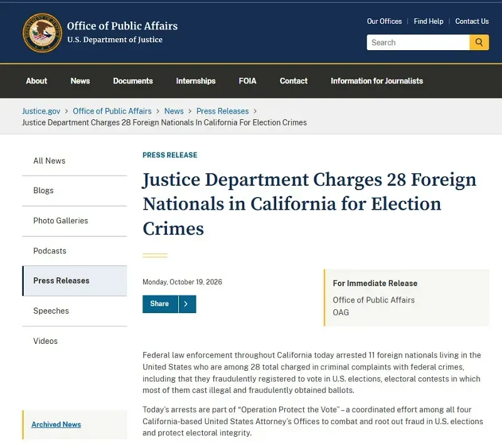Open the Documents navigation item
This screenshot has width=502, height=448.
pos(133,81)
